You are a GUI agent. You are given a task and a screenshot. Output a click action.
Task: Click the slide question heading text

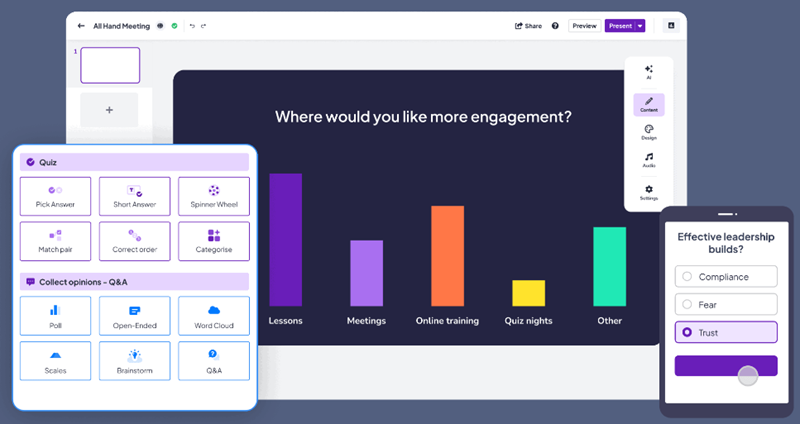[x=423, y=117]
